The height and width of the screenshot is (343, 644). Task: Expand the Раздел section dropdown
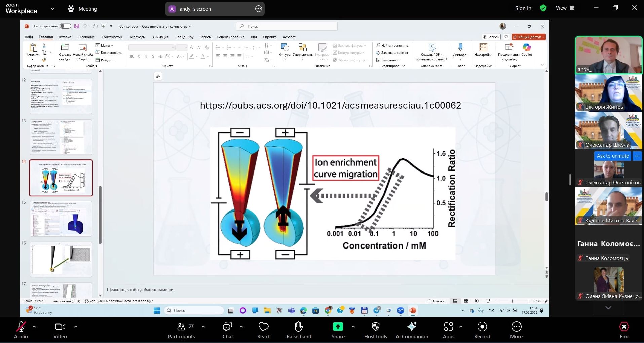(x=105, y=60)
